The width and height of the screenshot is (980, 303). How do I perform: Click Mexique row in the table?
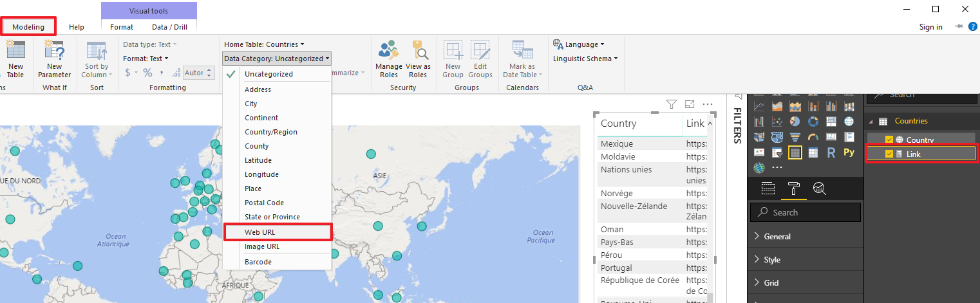tap(652, 143)
